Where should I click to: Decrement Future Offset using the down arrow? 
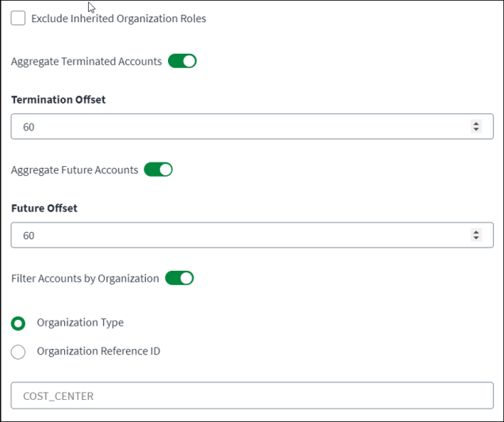476,238
